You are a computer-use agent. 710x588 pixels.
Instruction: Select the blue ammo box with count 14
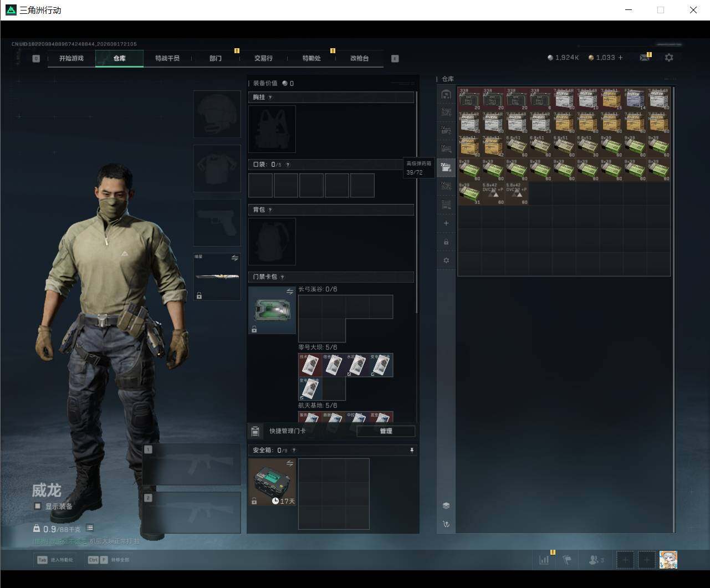coord(635,99)
